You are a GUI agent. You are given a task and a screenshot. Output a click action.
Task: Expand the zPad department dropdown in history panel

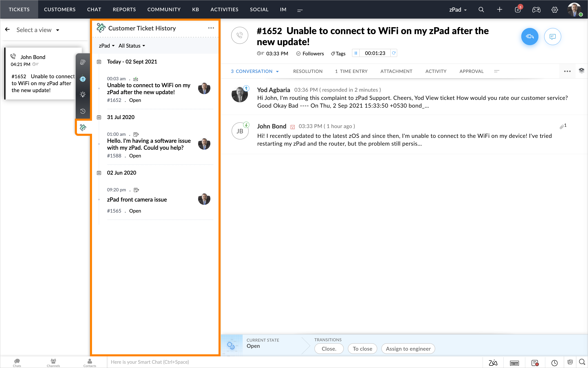[x=107, y=46]
